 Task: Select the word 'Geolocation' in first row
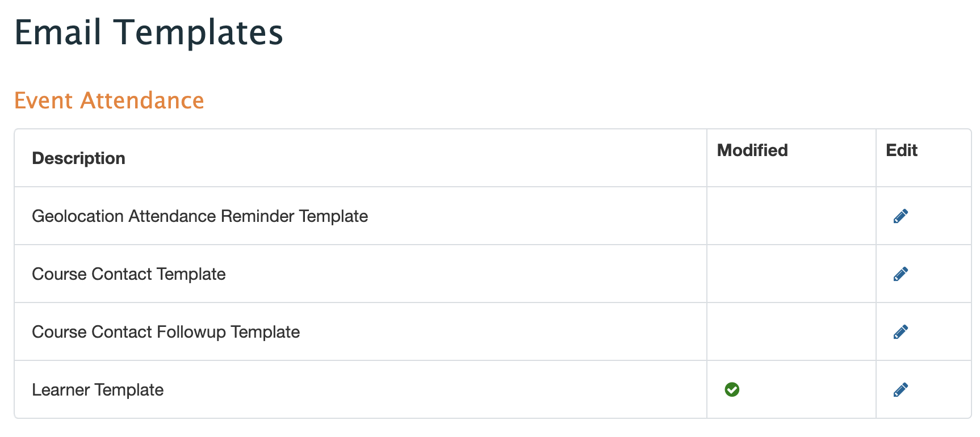pos(78,216)
